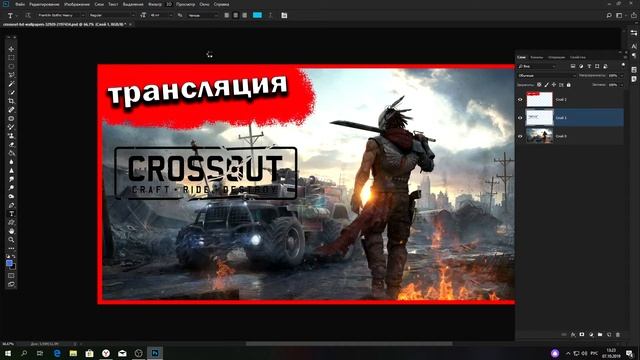Select the Blur drop tool
The image size is (640, 360).
11,162
